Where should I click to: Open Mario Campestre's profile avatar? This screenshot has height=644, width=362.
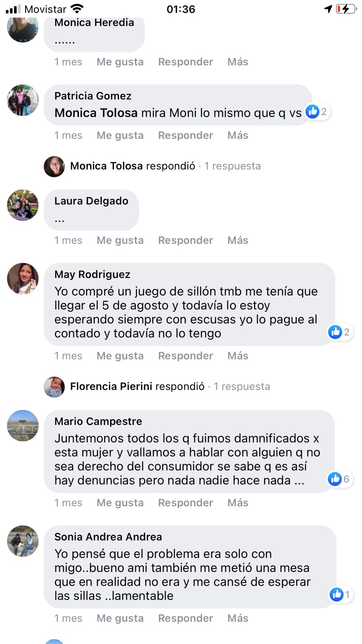pyautogui.click(x=23, y=425)
